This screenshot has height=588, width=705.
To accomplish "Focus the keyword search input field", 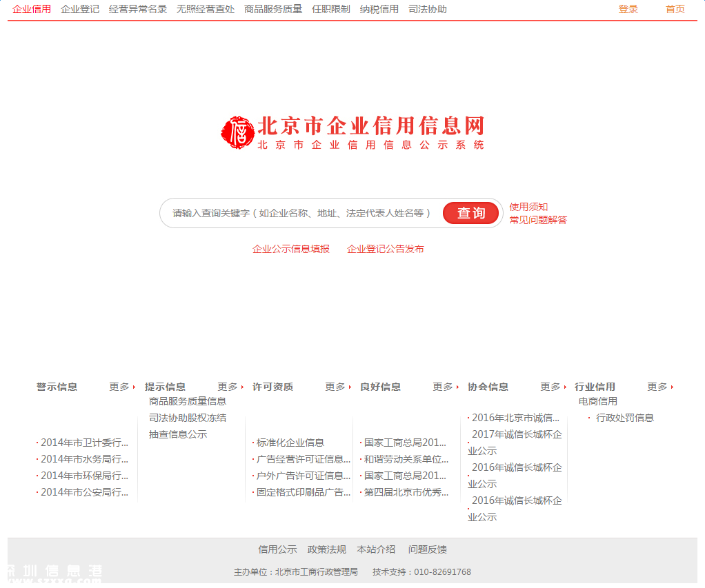I will click(x=301, y=213).
